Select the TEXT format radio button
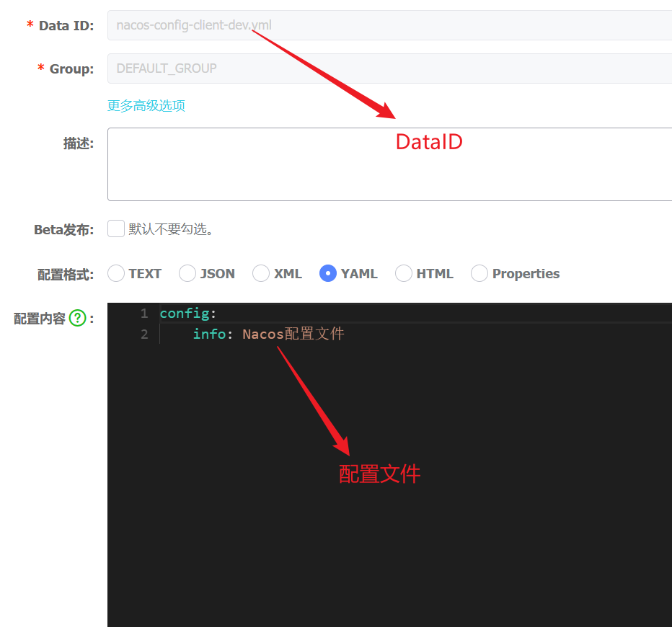This screenshot has height=630, width=672. [116, 273]
